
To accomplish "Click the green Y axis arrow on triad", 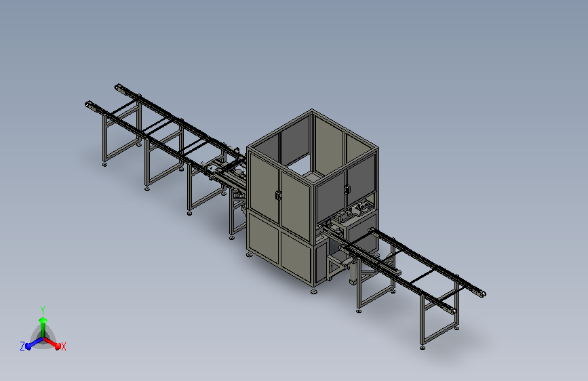I will [43, 327].
